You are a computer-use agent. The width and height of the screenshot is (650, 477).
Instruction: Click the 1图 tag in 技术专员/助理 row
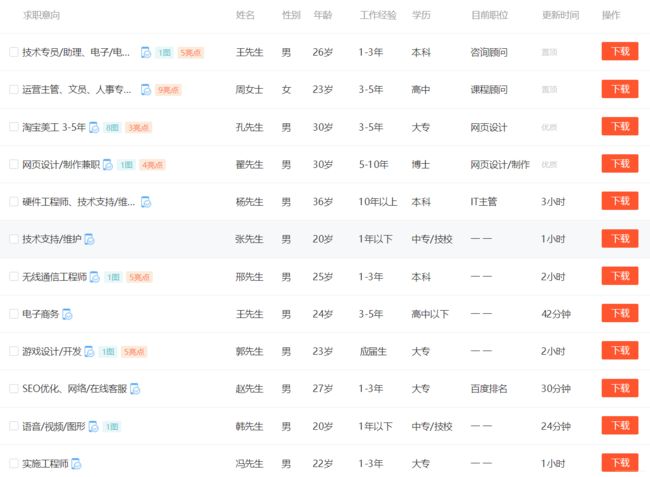point(165,53)
